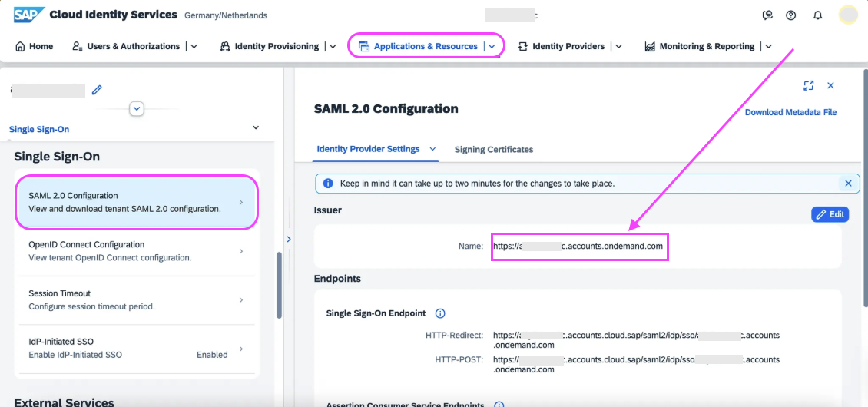Click the right panel vertical scrollbar

(x=865, y=187)
